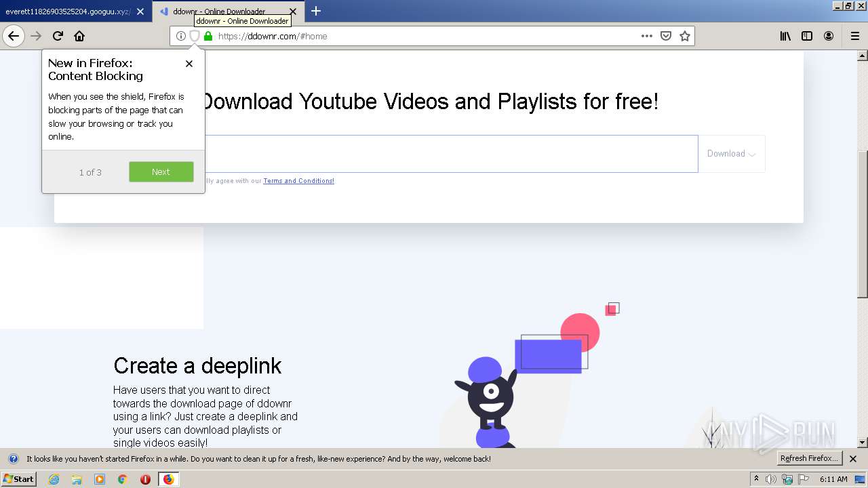The width and height of the screenshot is (868, 488).
Task: Click the Firefox taskbar button
Action: pos(168,479)
